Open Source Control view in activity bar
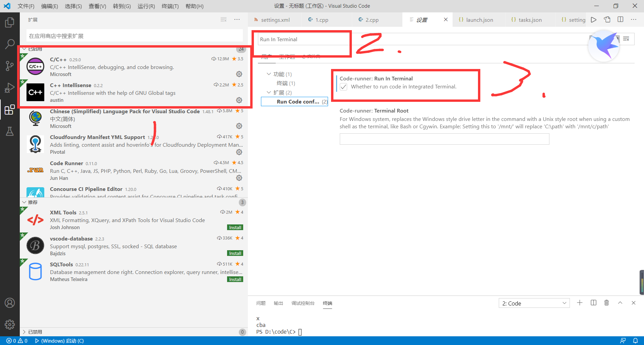This screenshot has height=345, width=644. 10,66
